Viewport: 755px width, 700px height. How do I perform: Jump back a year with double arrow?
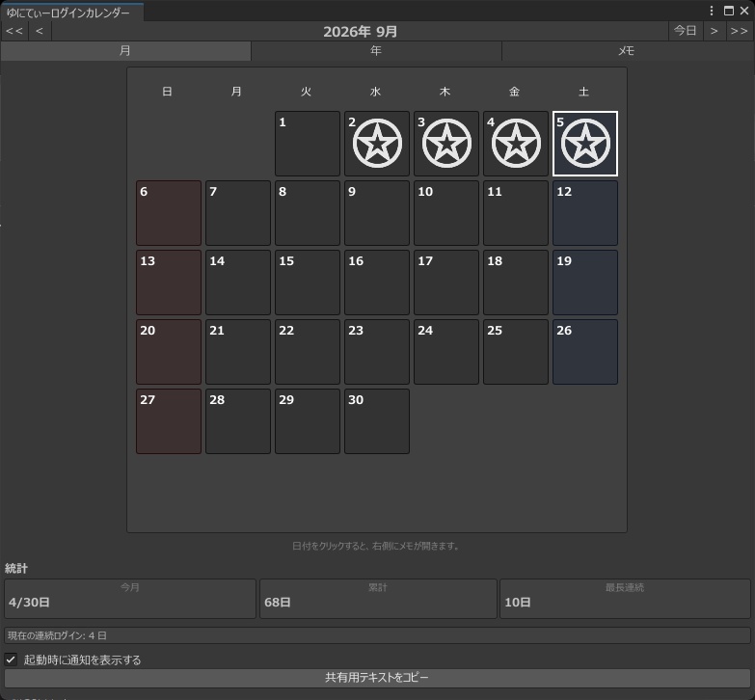(x=14, y=31)
